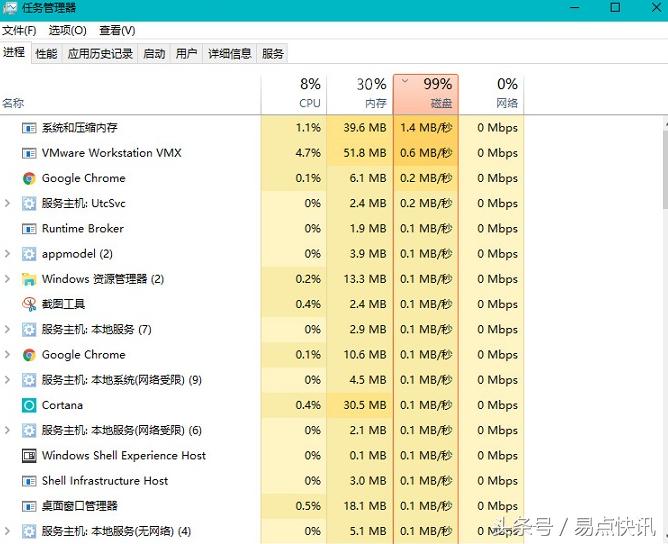
Task: Click the Shell Infrastructure Host icon
Action: pos(29,481)
